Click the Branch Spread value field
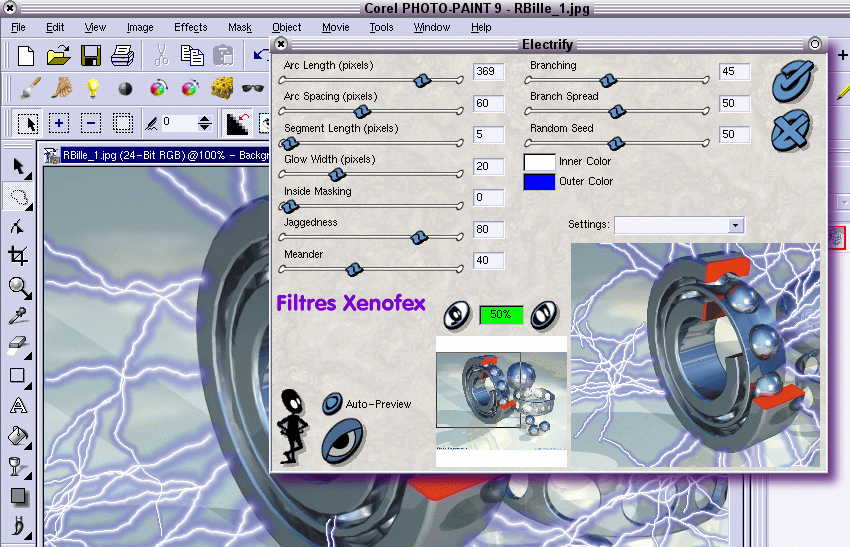Image resolution: width=850 pixels, height=547 pixels. point(735,104)
